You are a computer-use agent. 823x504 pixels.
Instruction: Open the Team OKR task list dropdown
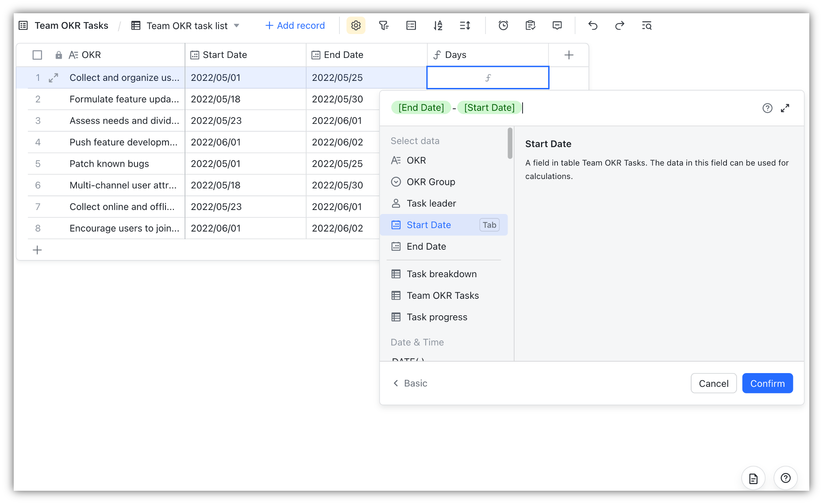click(x=236, y=26)
